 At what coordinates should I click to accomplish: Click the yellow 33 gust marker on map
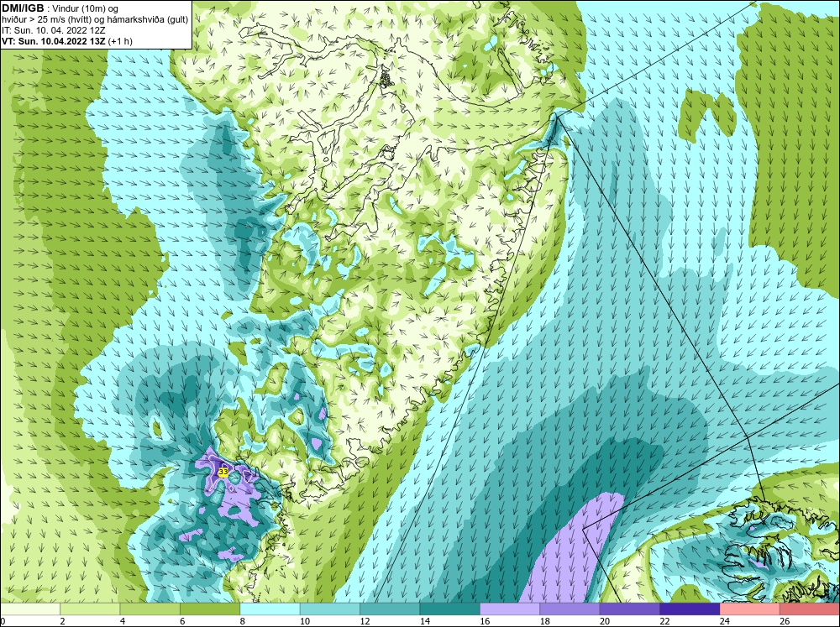pyautogui.click(x=223, y=473)
